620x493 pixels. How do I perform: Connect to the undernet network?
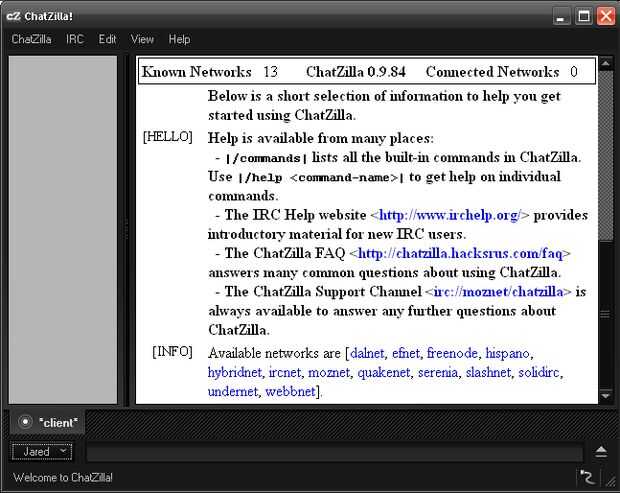pyautogui.click(x=232, y=391)
